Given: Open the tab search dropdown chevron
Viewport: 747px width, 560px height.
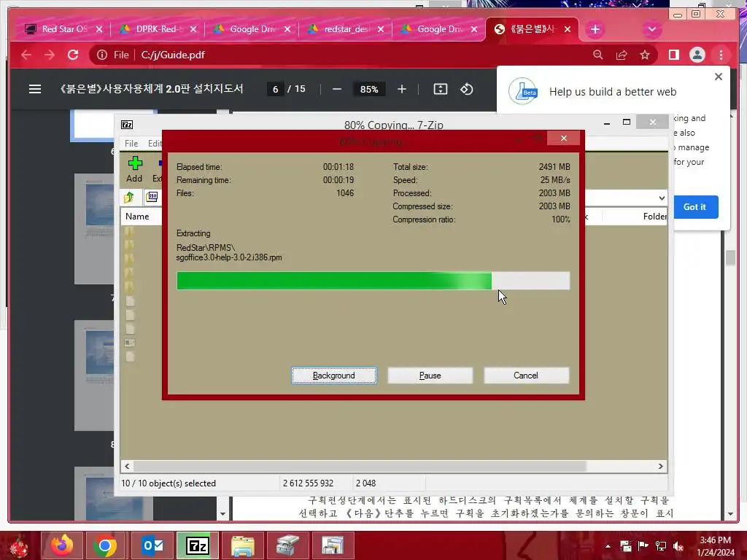Looking at the screenshot, I should tap(651, 29).
